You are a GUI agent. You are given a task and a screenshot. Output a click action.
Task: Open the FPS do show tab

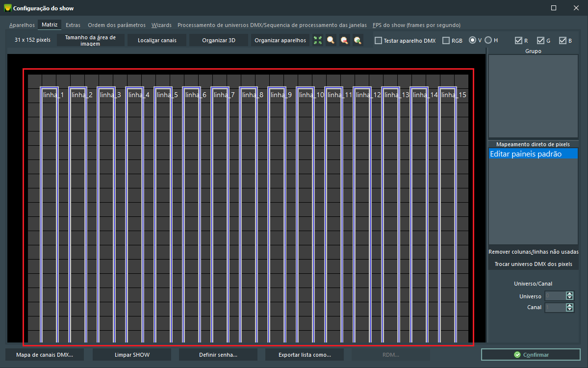click(416, 25)
